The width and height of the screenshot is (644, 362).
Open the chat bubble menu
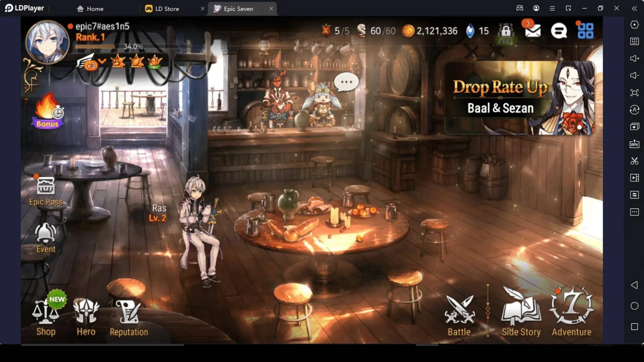[559, 31]
